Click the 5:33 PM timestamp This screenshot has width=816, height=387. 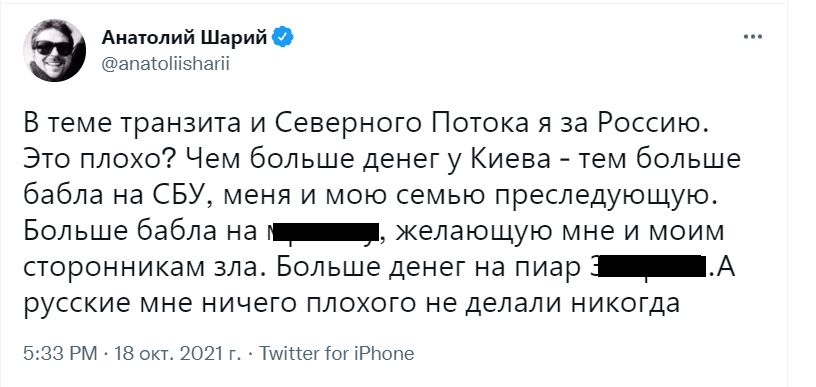60,354
